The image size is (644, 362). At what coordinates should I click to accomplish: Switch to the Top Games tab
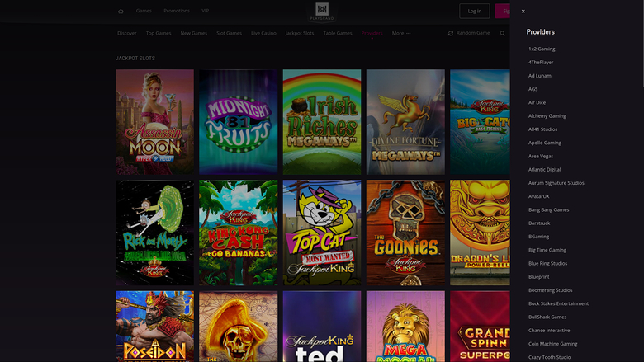(x=159, y=33)
